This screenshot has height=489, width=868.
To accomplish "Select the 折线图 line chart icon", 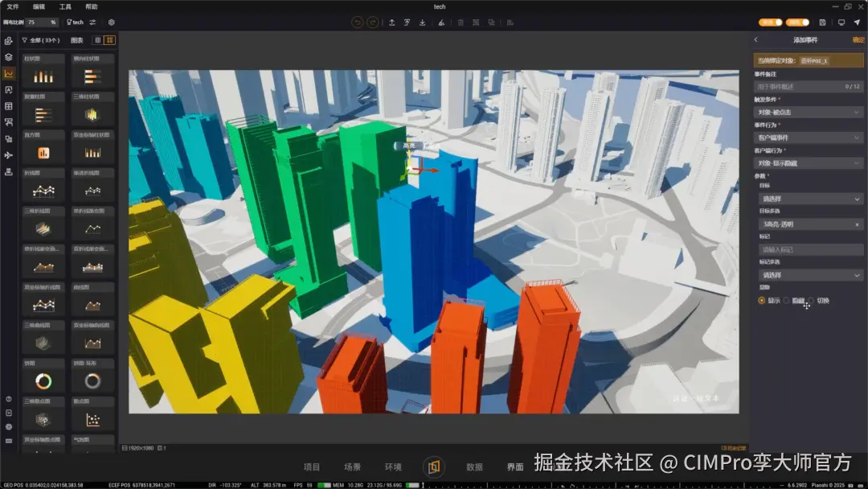I will pyautogui.click(x=44, y=190).
